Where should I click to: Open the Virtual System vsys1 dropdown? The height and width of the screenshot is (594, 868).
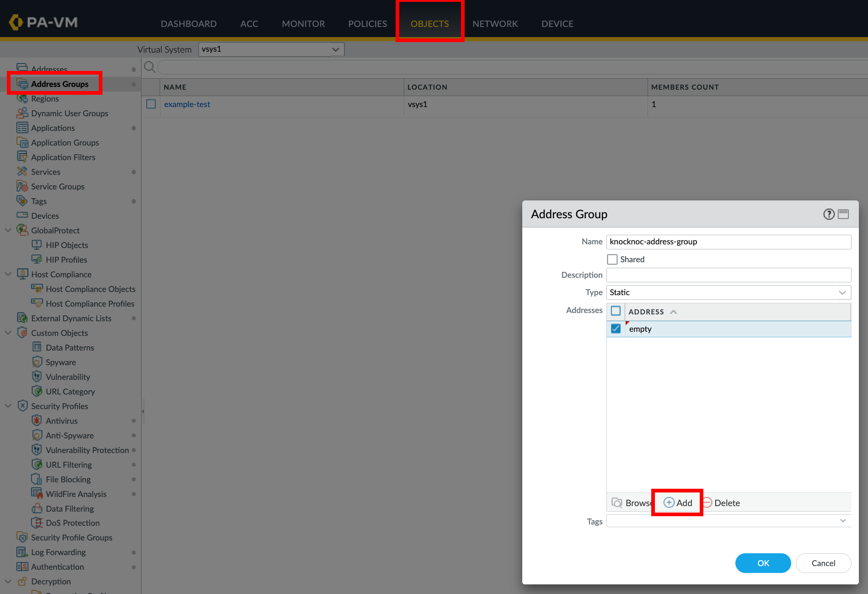[335, 49]
